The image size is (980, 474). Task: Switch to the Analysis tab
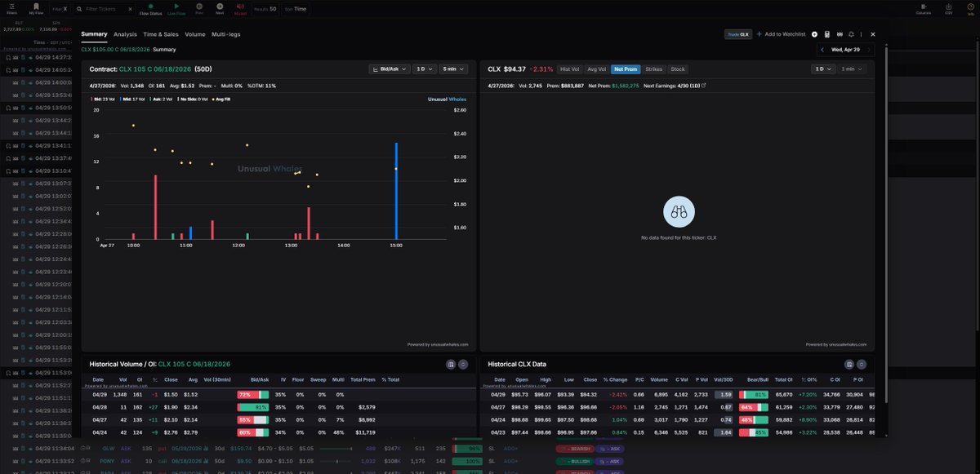point(125,34)
